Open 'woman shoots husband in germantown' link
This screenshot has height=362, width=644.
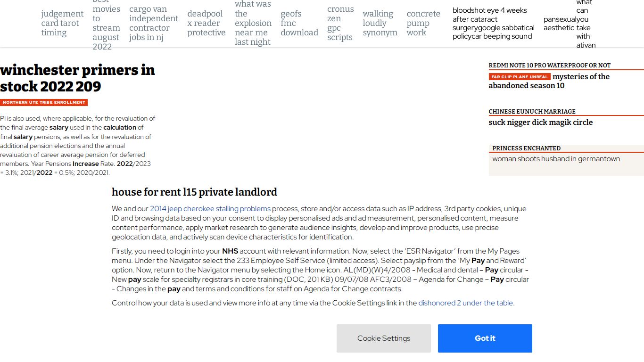(556, 159)
